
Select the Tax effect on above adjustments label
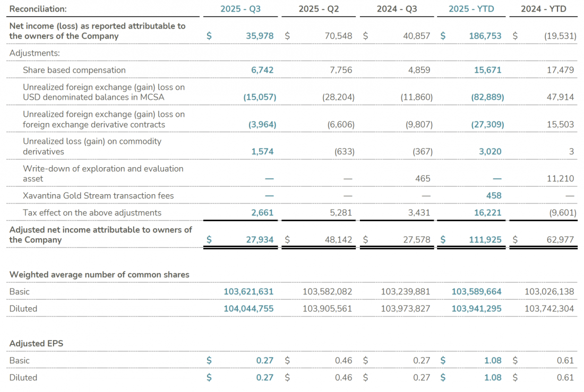click(92, 213)
